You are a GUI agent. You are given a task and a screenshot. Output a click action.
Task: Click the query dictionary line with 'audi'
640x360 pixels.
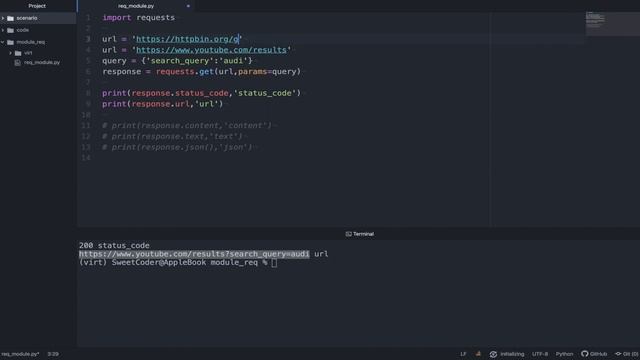click(177, 61)
